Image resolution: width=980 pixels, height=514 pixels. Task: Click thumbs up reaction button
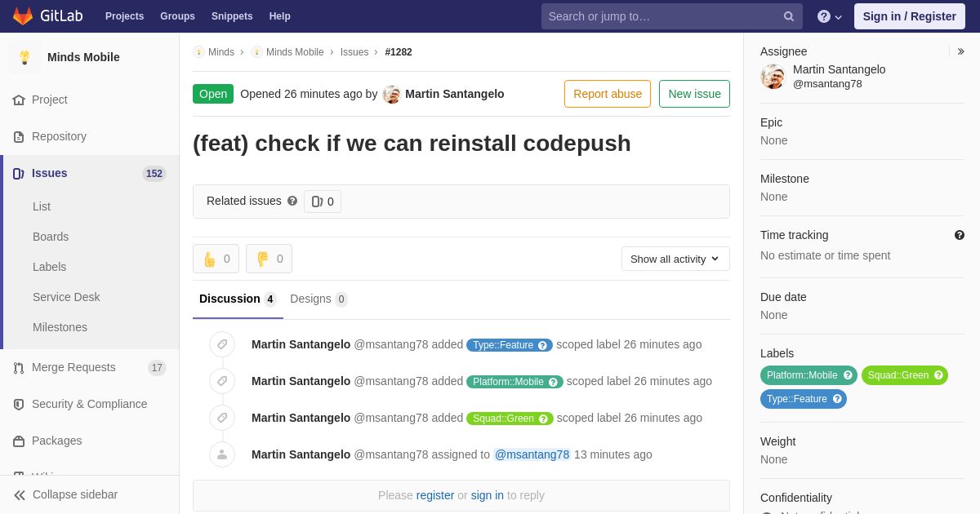coord(216,259)
